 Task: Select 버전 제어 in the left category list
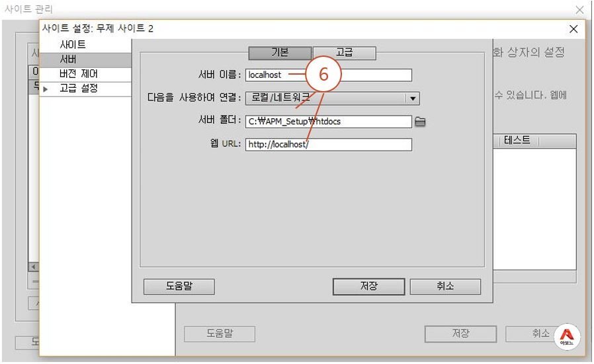click(79, 74)
